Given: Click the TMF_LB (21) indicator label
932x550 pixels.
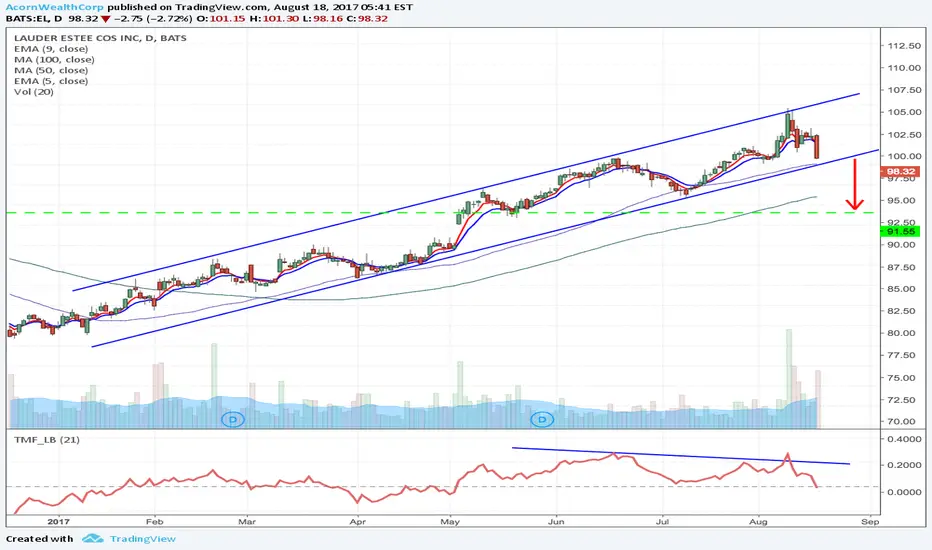Looking at the screenshot, I should point(47,440).
